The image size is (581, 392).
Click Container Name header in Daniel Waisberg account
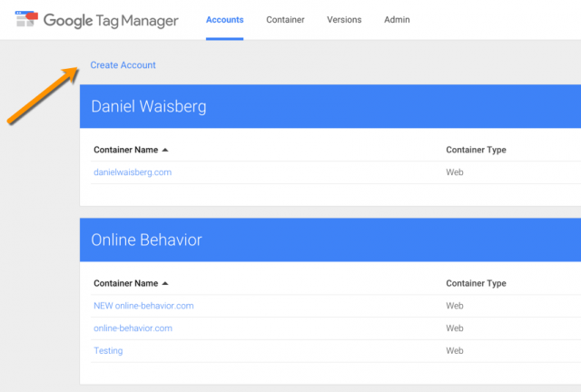[126, 150]
